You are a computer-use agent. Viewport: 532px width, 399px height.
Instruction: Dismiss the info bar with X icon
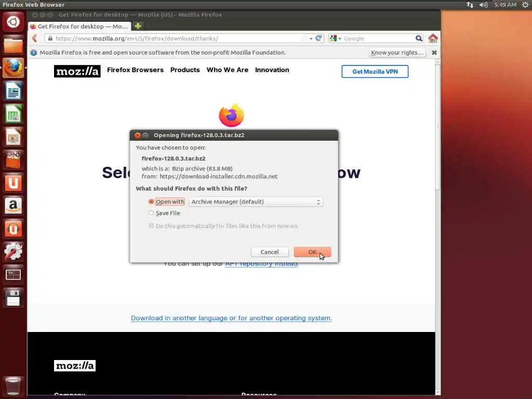(434, 52)
